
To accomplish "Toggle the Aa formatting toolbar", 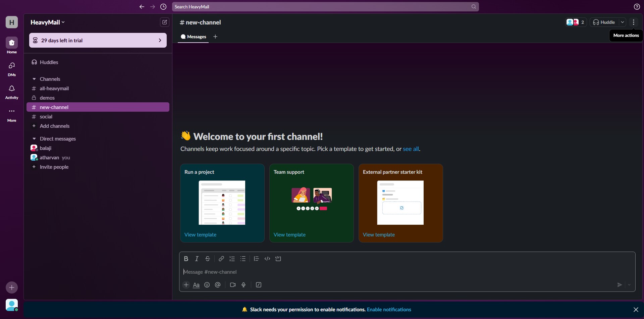I will [x=196, y=285].
